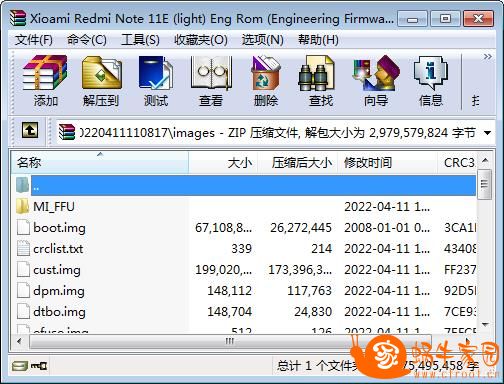This screenshot has width=504, height=384.
Task: Click the dpm.img file icon
Action: 23,291
